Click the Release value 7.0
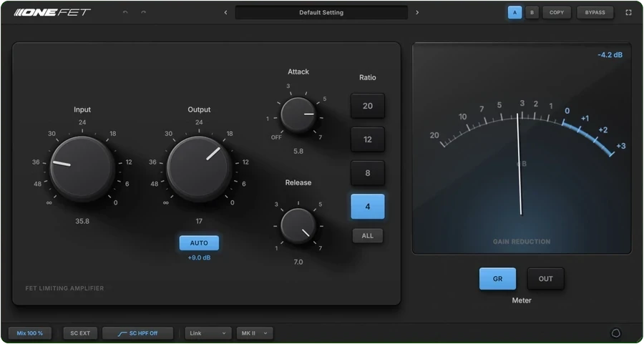644x344 pixels. [298, 262]
